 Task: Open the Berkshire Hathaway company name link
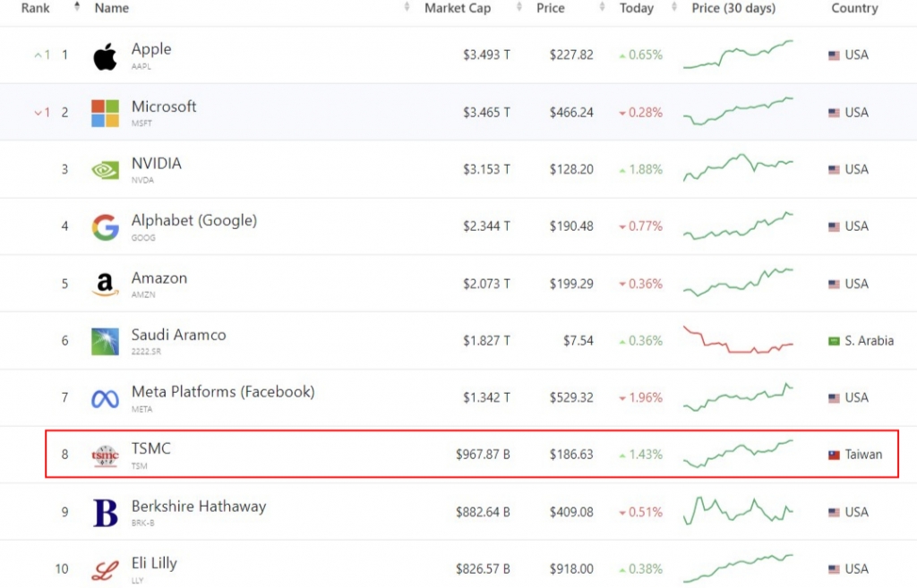198,507
